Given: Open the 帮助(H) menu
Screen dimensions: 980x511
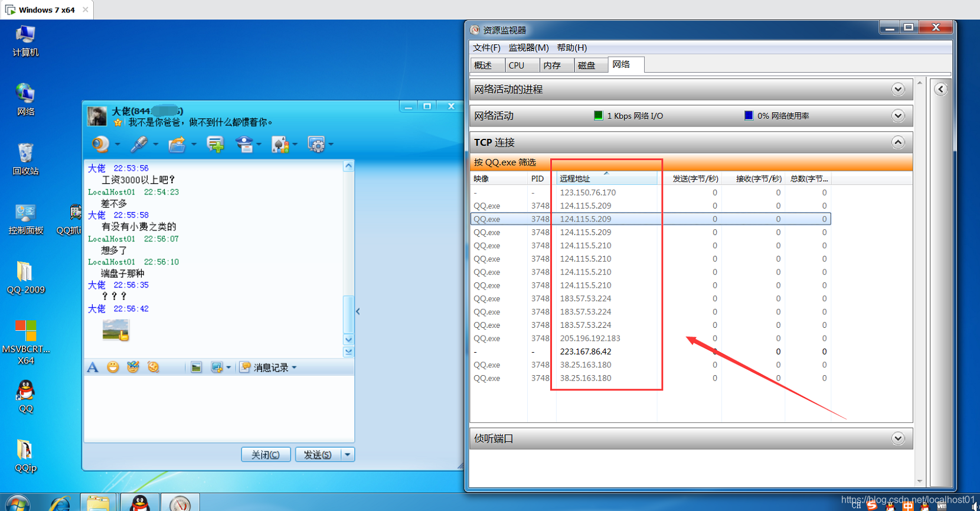Looking at the screenshot, I should pos(571,47).
